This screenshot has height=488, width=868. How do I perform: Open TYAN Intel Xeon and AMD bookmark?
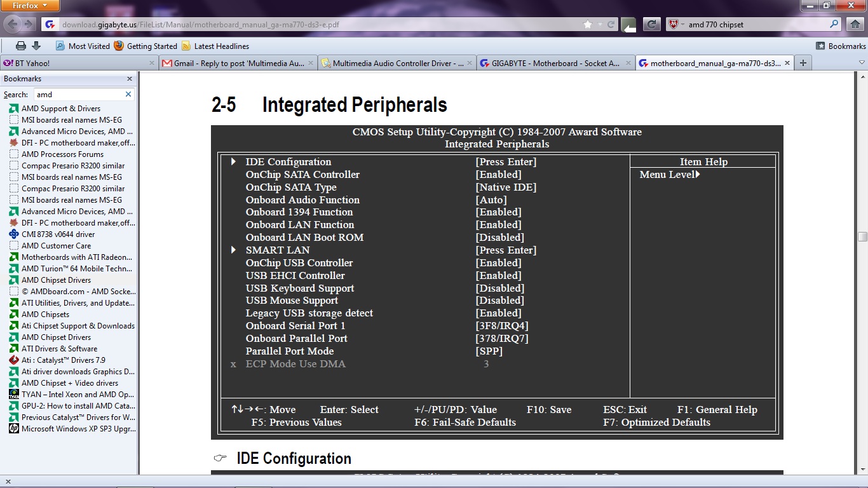coord(78,395)
